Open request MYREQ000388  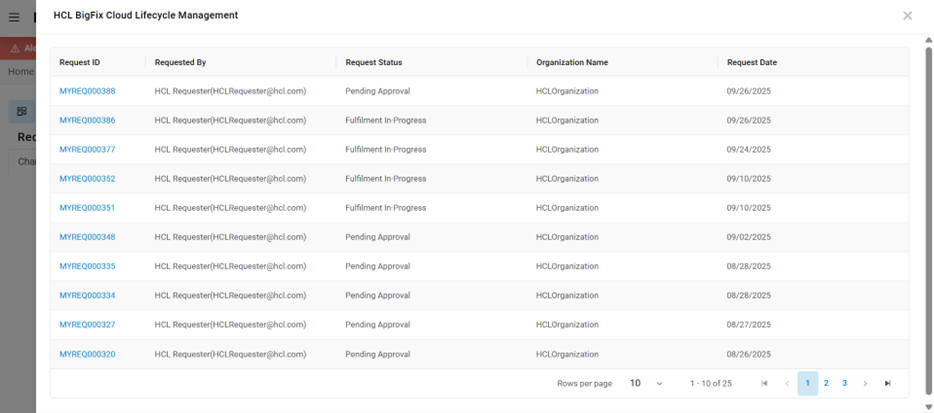87,91
